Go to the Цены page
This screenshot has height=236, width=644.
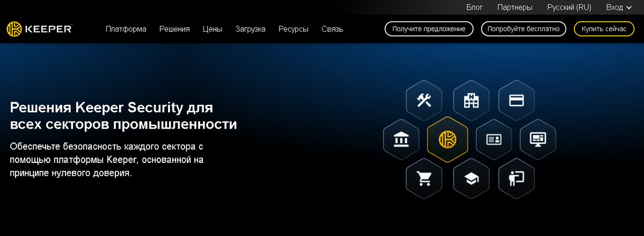click(213, 29)
